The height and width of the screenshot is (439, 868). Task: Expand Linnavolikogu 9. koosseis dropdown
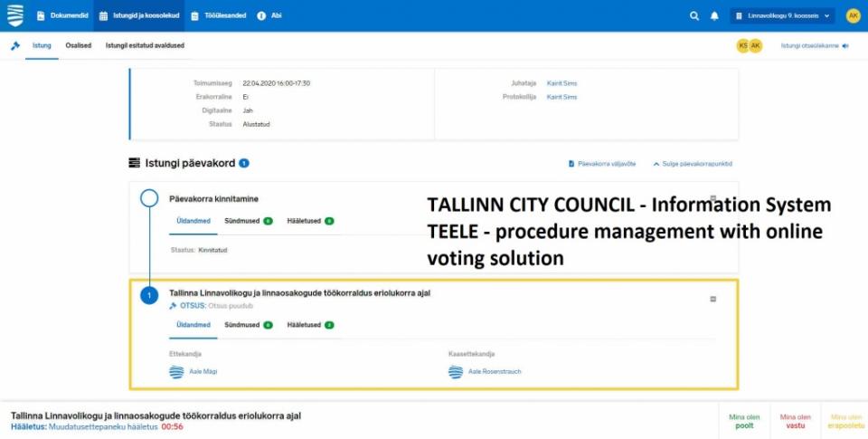[x=782, y=16]
